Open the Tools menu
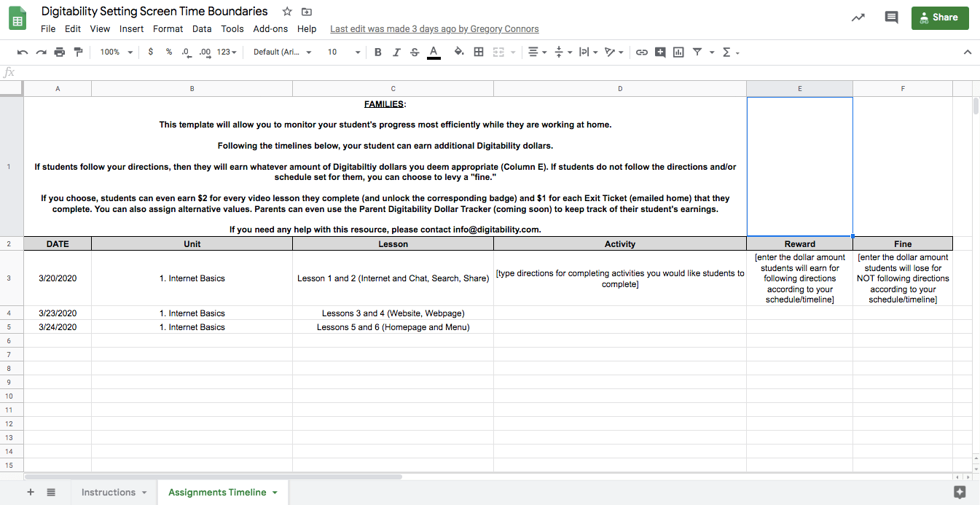 click(232, 29)
